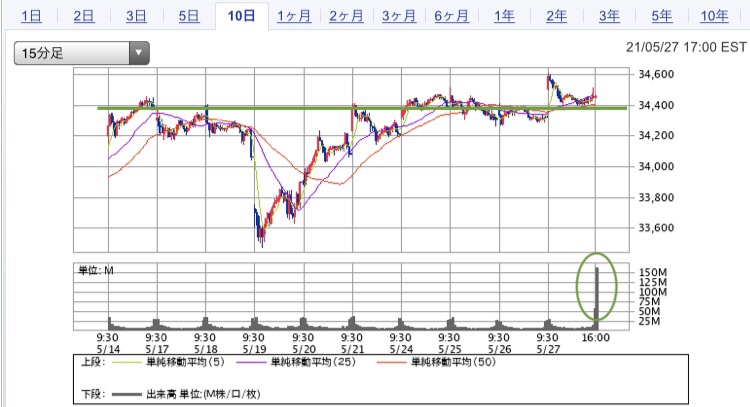Click the 34,400 price axis label

(656, 105)
